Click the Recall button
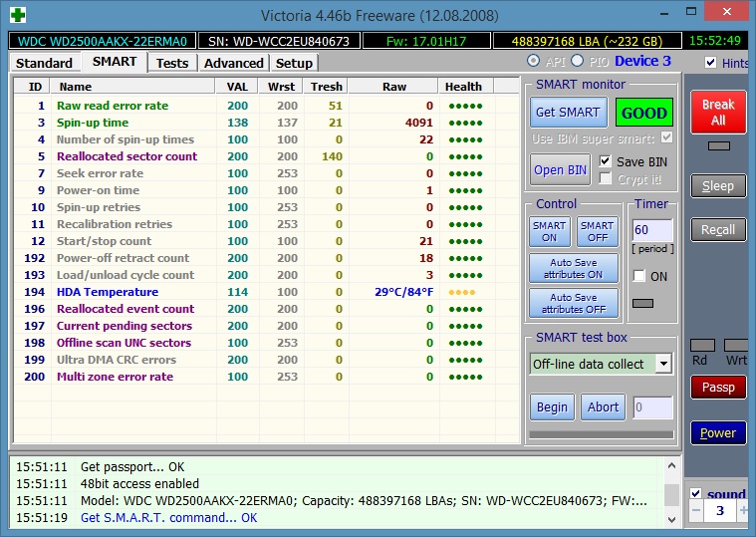The image size is (756, 537). click(718, 230)
